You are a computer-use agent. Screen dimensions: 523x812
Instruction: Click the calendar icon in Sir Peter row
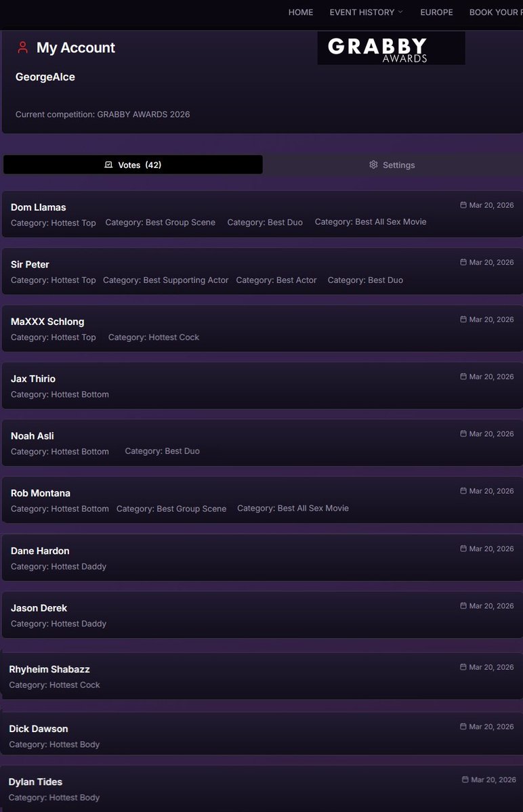463,262
